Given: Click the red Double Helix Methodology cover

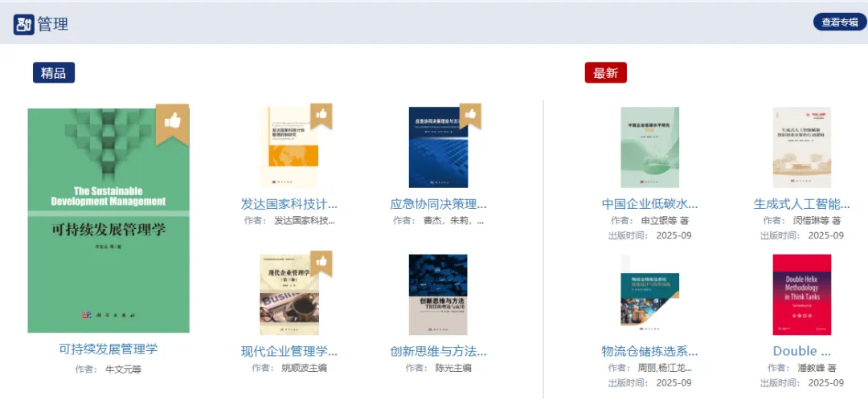Looking at the screenshot, I should 802,295.
